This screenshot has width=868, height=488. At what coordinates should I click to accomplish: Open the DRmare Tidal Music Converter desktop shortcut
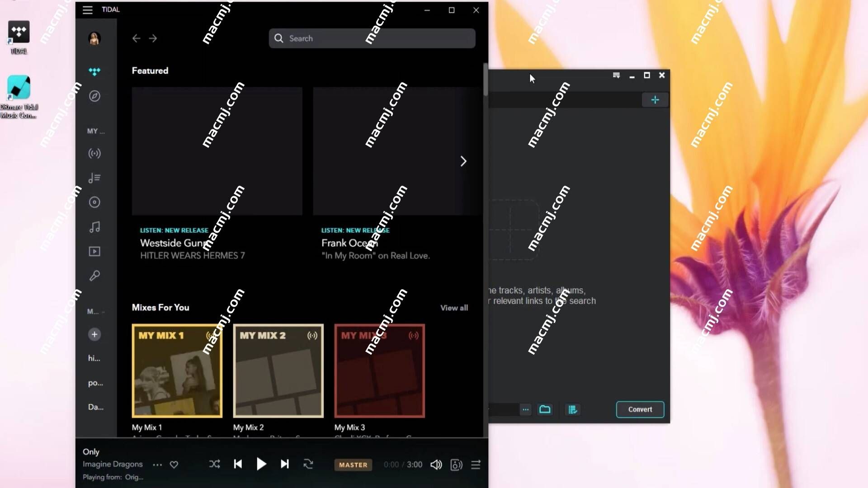(19, 97)
